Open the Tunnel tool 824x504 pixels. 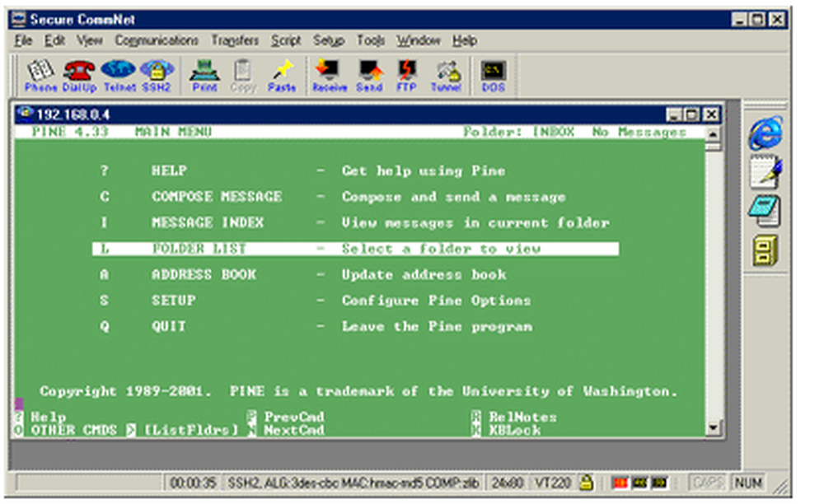tap(446, 76)
